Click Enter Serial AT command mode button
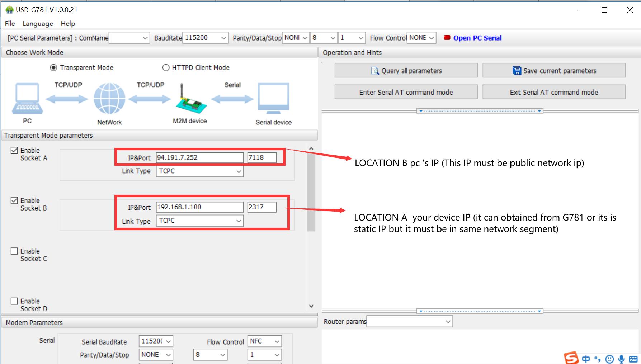Viewport: 641px width, 364px height. [x=406, y=92]
